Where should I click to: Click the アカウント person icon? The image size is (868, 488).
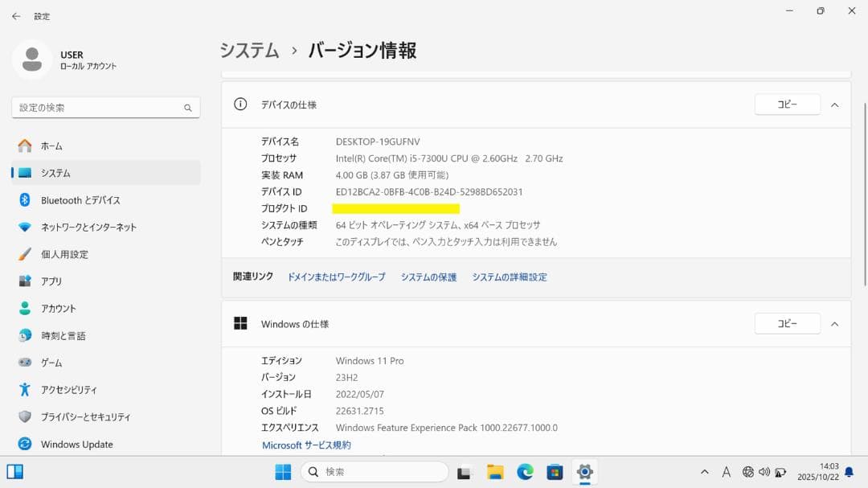(25, 309)
